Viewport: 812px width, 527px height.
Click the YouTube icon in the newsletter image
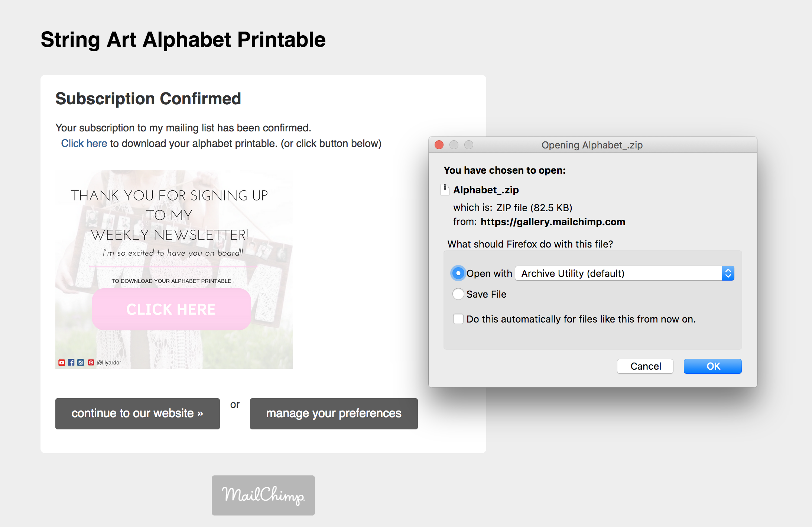pyautogui.click(x=62, y=363)
